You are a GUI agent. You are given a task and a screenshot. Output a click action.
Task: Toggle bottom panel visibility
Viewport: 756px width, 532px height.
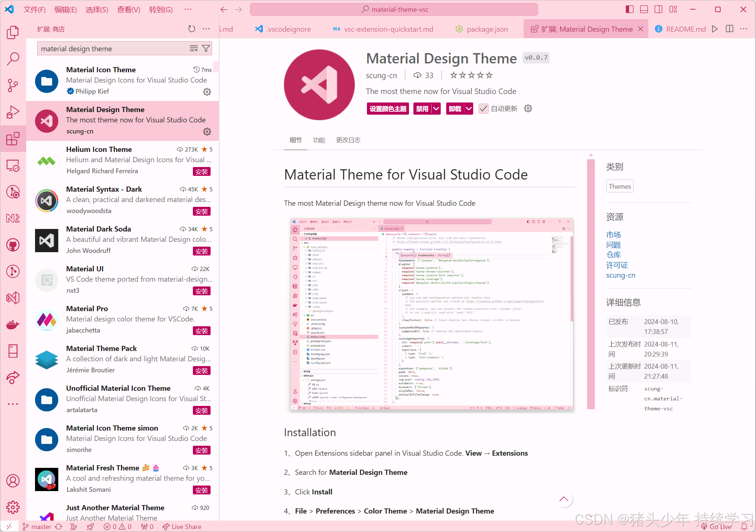point(644,10)
